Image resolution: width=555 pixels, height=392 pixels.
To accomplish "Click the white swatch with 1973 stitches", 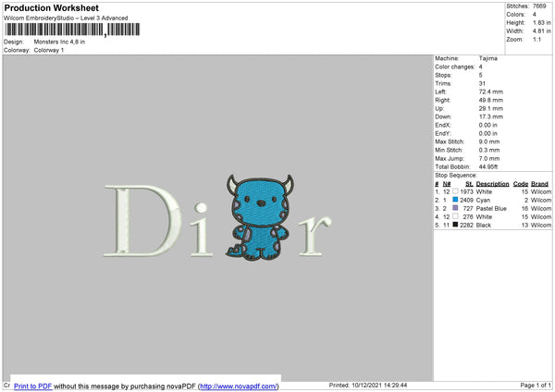I will coord(455,191).
